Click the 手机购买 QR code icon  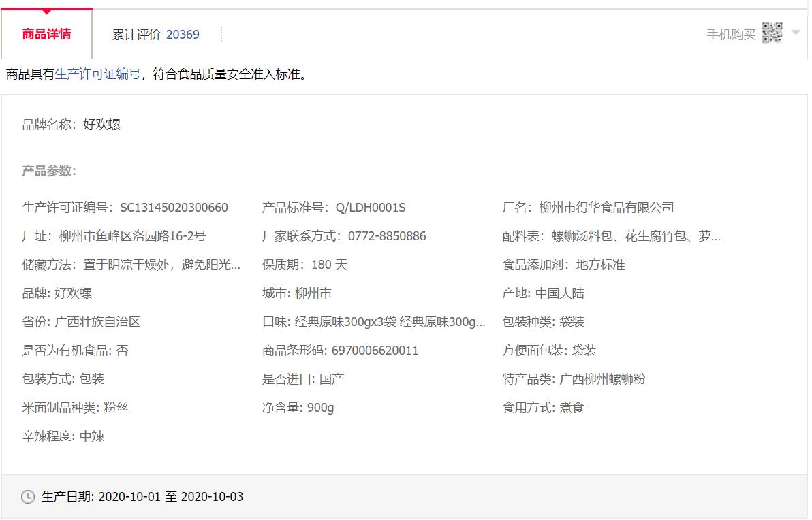point(772,33)
